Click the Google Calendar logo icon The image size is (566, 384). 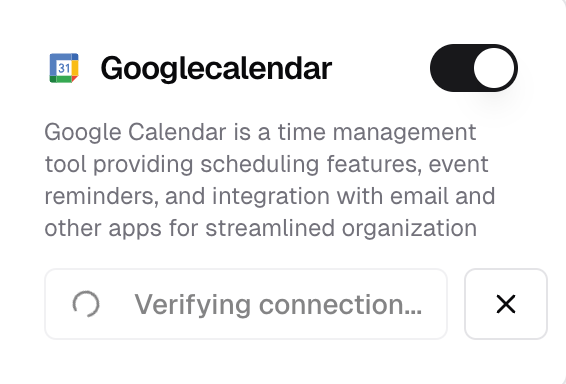click(64, 68)
